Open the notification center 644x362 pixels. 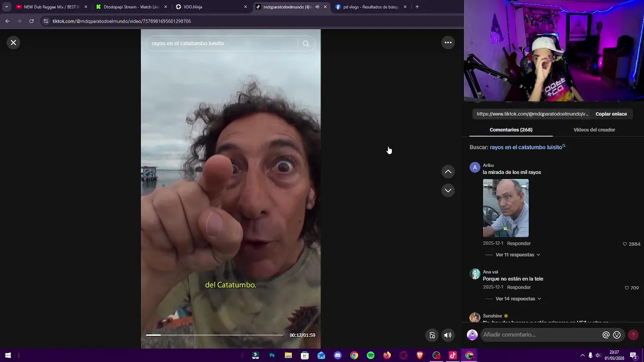[633, 355]
